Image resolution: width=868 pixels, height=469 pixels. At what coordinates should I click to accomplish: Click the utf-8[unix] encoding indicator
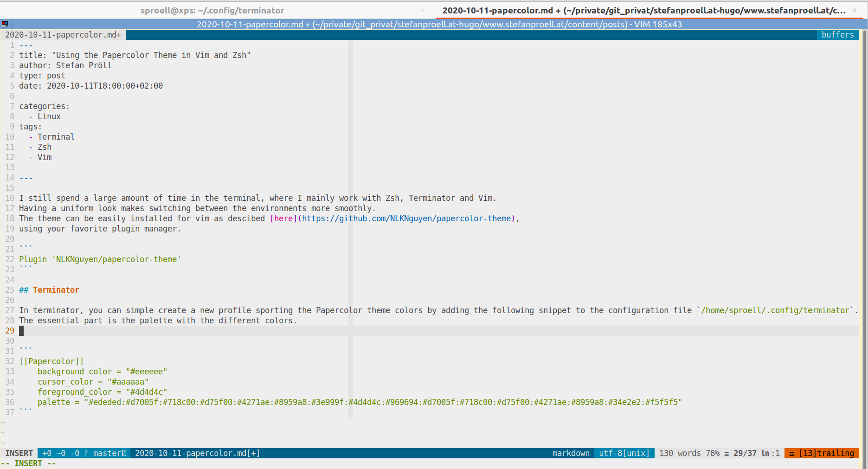coord(624,453)
